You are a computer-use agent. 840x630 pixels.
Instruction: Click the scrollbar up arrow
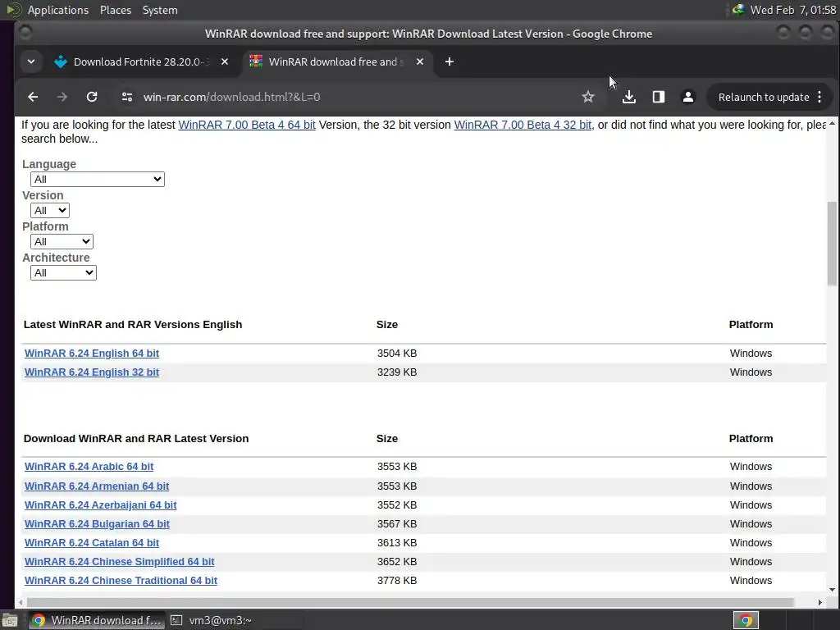point(832,124)
